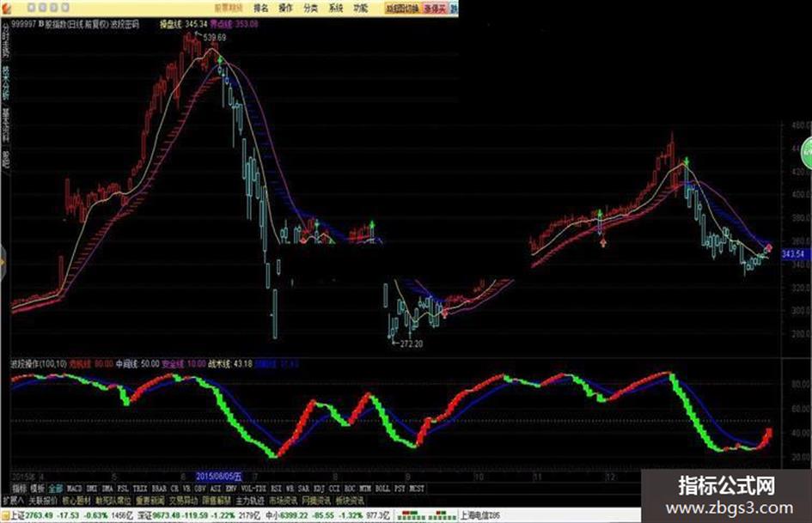Select the 全部 indicator filter
This screenshot has width=812, height=523.
coord(55,489)
